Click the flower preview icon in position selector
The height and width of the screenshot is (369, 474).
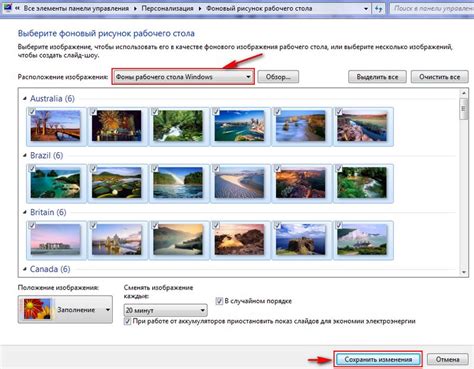(x=37, y=309)
